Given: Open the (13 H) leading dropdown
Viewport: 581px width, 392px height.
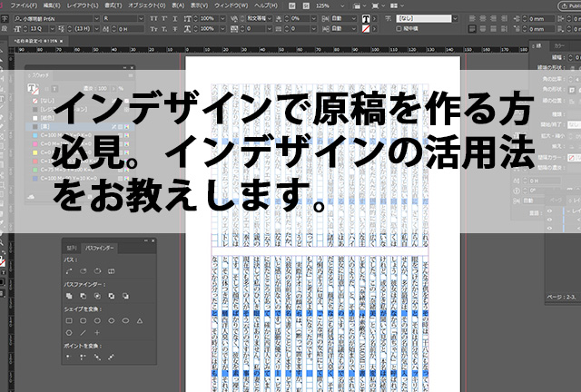Looking at the screenshot, I should point(96,28).
